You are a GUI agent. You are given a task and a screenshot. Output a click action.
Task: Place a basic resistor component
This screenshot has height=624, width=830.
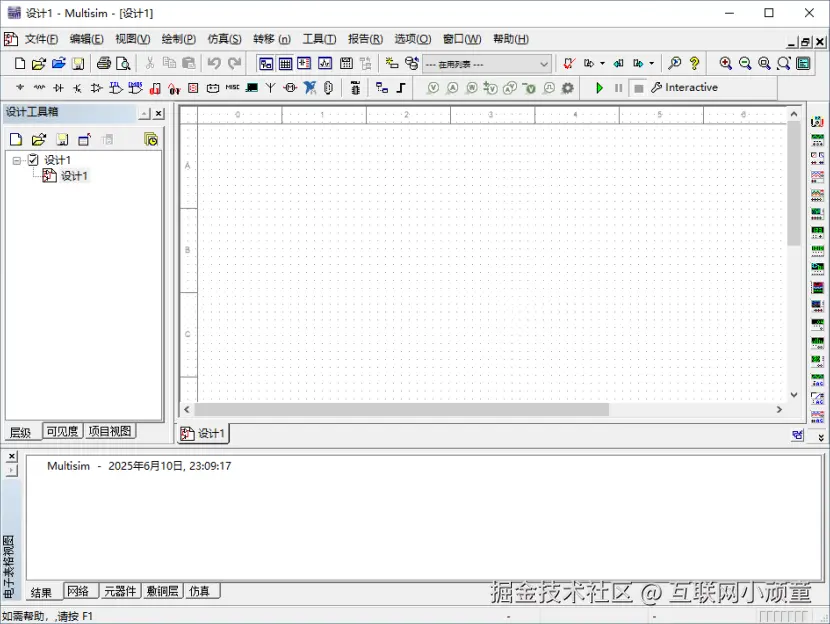click(x=39, y=87)
